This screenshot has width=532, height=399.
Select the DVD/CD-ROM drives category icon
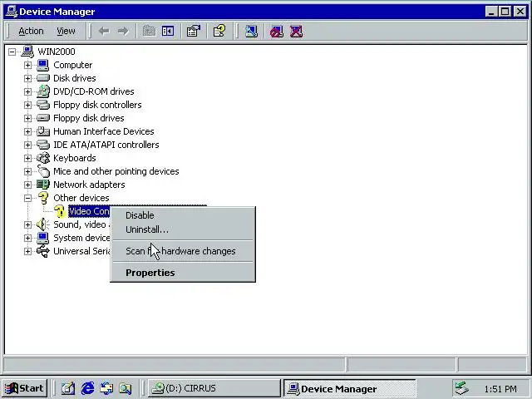[x=42, y=91]
